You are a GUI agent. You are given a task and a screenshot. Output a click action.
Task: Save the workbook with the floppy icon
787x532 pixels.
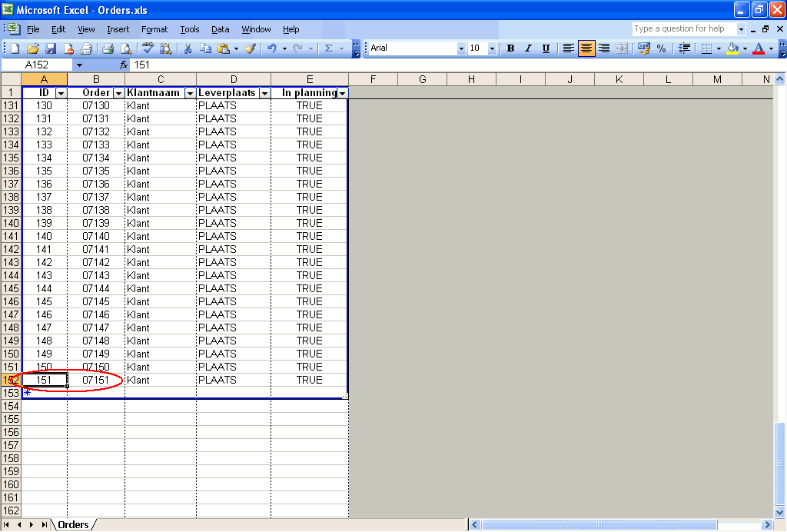51,48
